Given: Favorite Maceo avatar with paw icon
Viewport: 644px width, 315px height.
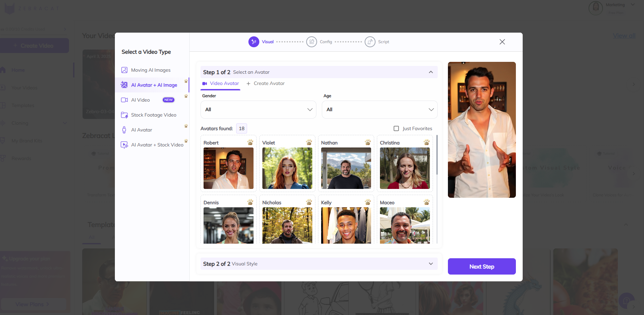Looking at the screenshot, I should click(x=427, y=202).
